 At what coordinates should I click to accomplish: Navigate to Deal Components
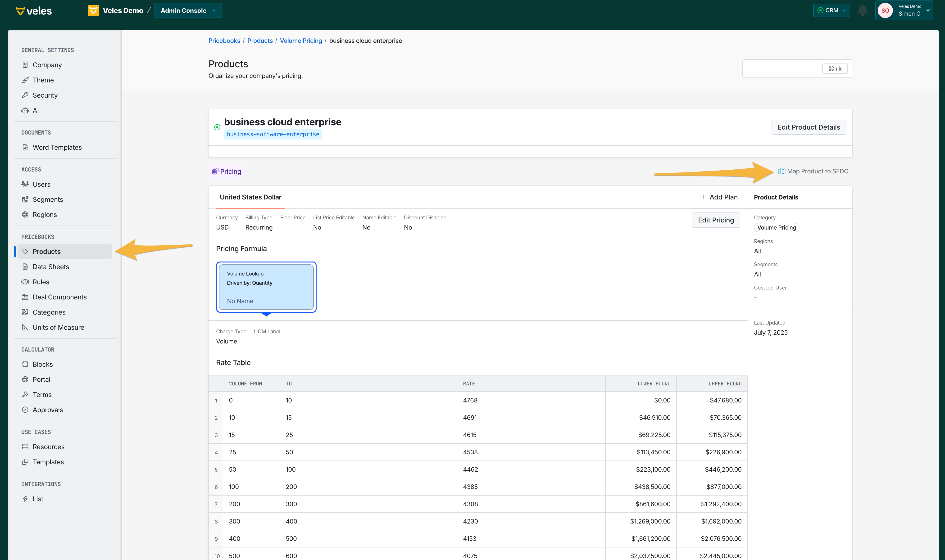(60, 297)
